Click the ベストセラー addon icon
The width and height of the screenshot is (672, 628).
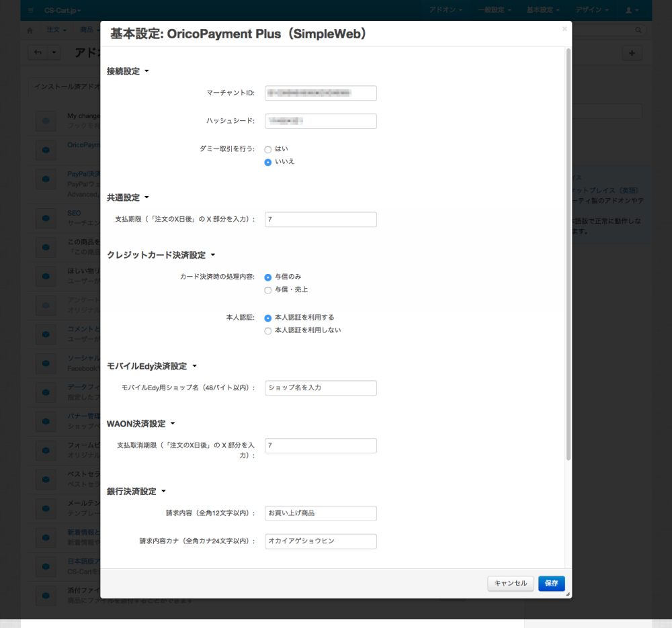pos(46,480)
